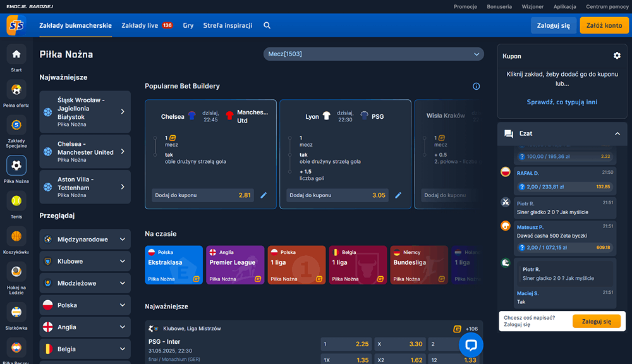Screen dimensions: 632x364
Task: Expand Klubowe category
Action: [x=85, y=261]
